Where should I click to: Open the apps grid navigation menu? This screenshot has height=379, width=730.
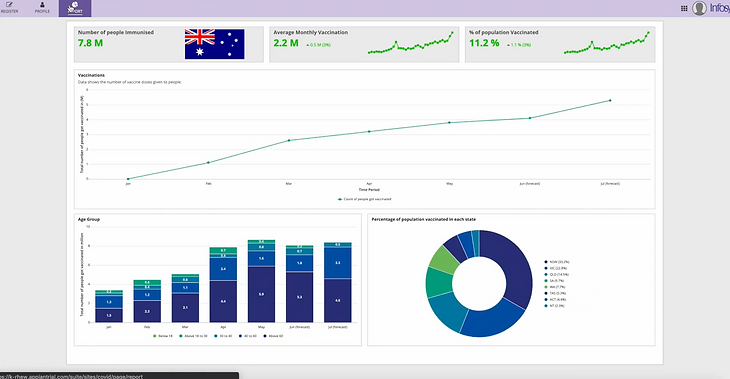pyautogui.click(x=684, y=8)
